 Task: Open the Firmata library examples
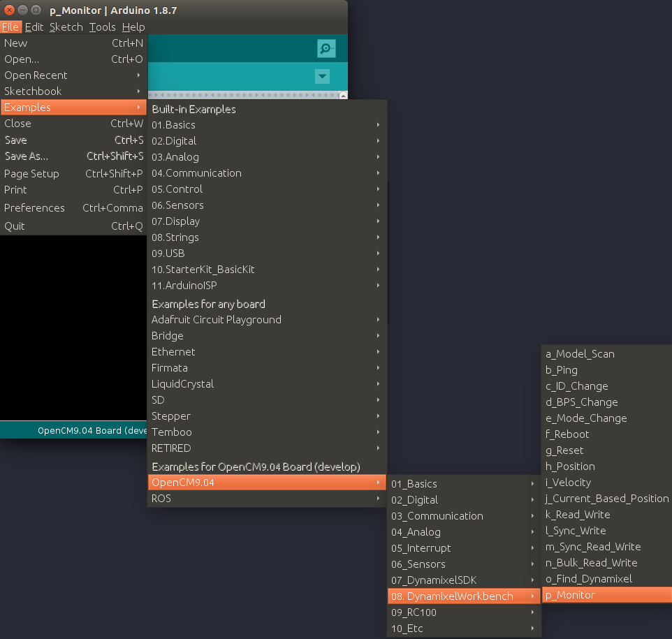tap(267, 368)
